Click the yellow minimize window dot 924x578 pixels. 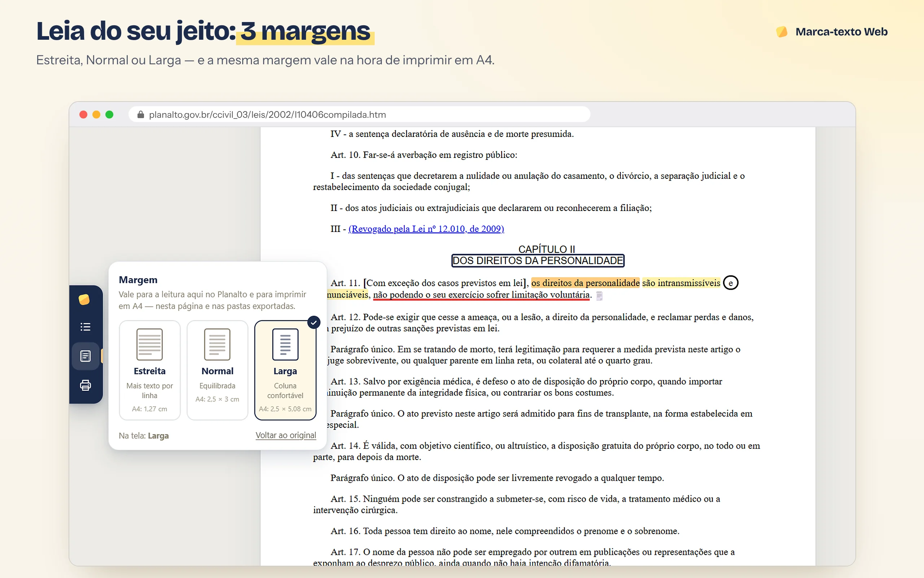[x=96, y=114]
